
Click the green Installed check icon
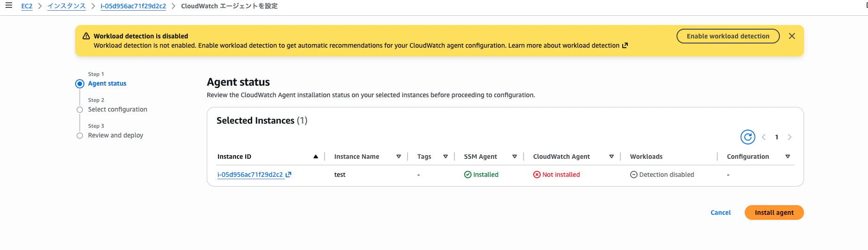point(468,175)
